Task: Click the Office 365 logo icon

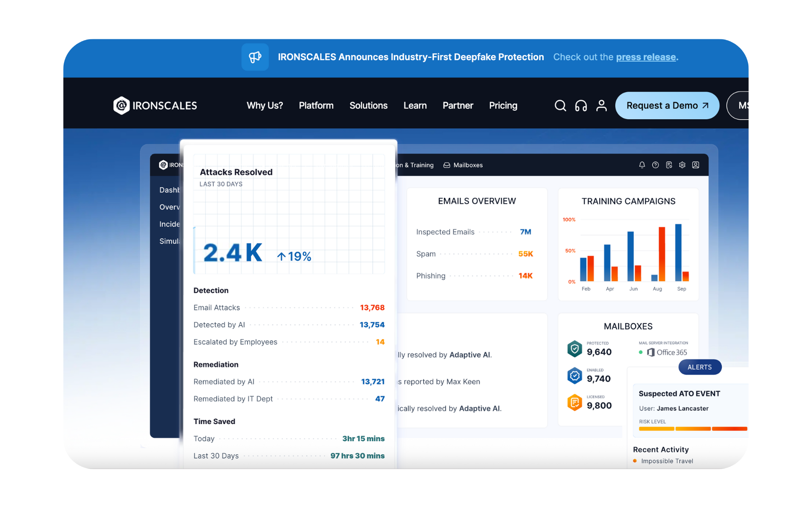Action: [x=651, y=352]
